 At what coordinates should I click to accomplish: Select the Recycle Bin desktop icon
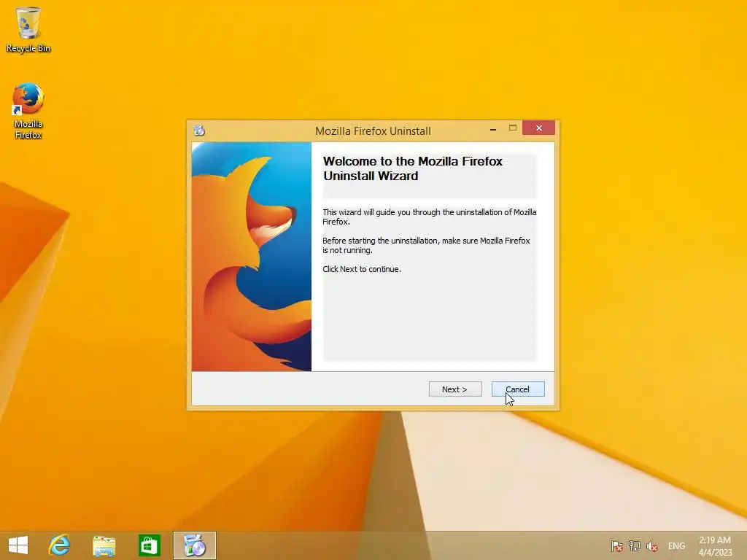28,29
